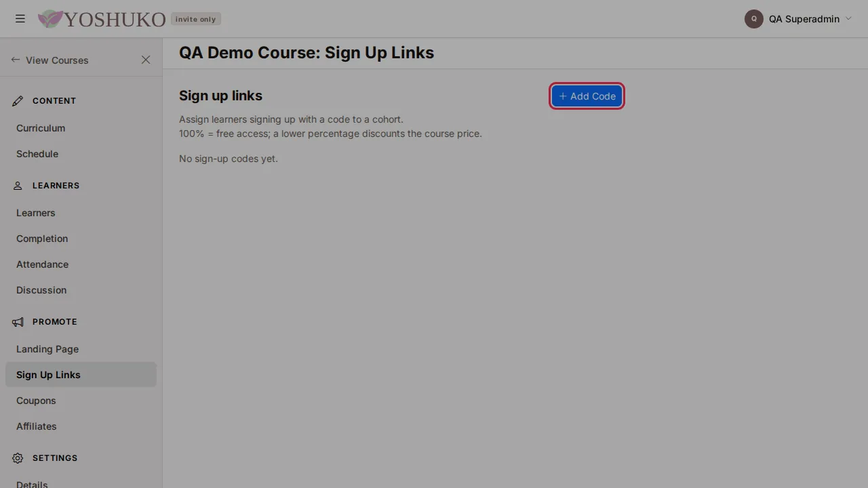Close the course sidebar with X

[146, 60]
